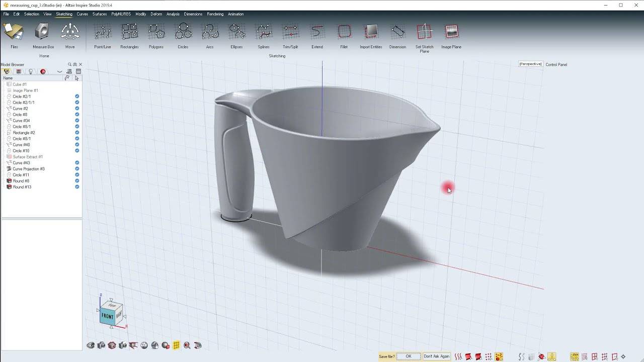Activate the Splines tool
644x362 pixels.
tap(264, 35)
